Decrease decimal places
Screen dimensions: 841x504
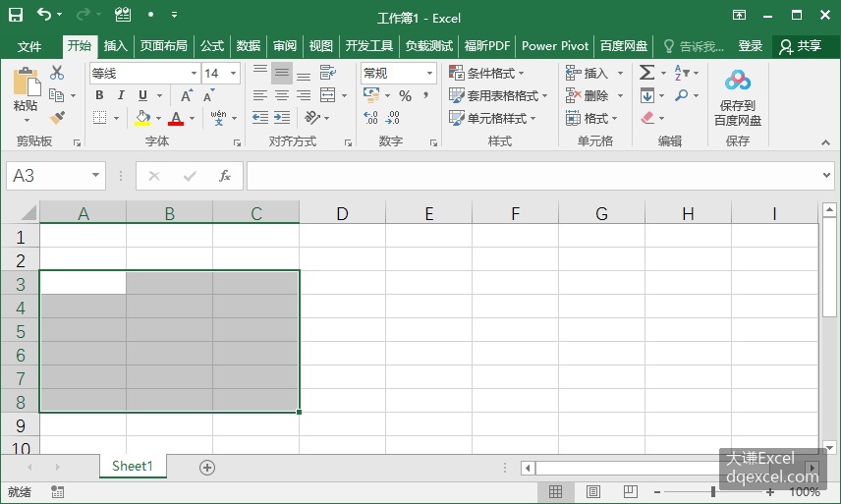(x=393, y=118)
